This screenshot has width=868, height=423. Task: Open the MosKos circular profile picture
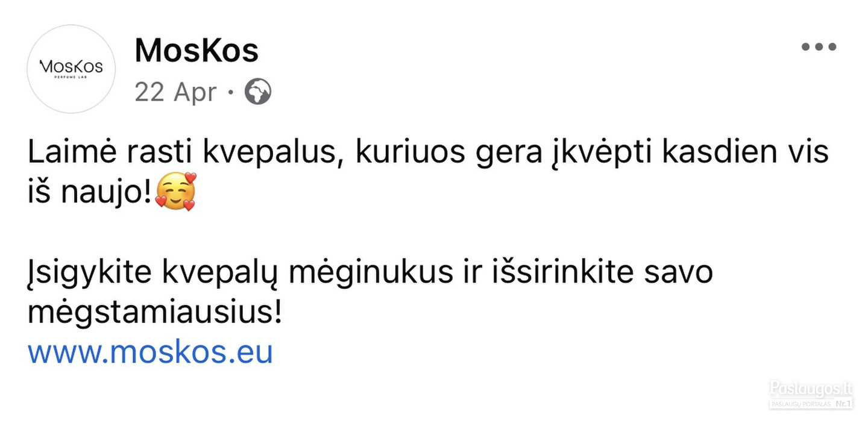click(x=72, y=69)
